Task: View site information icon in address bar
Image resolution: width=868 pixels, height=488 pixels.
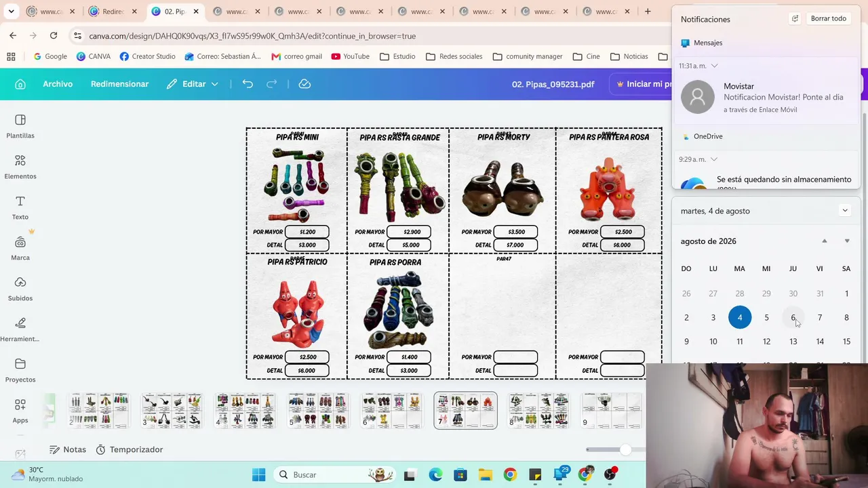Action: tap(78, 36)
